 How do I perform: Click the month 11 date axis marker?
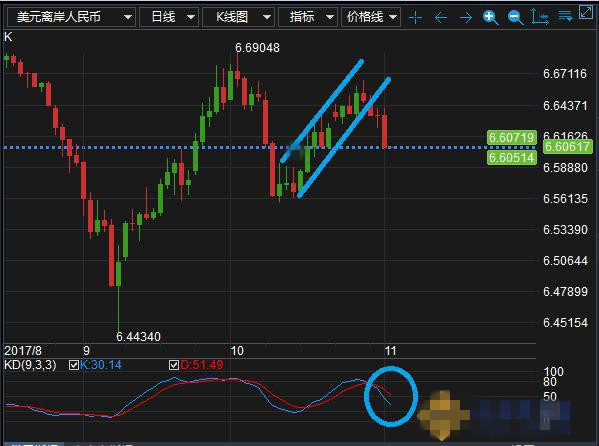click(x=390, y=351)
